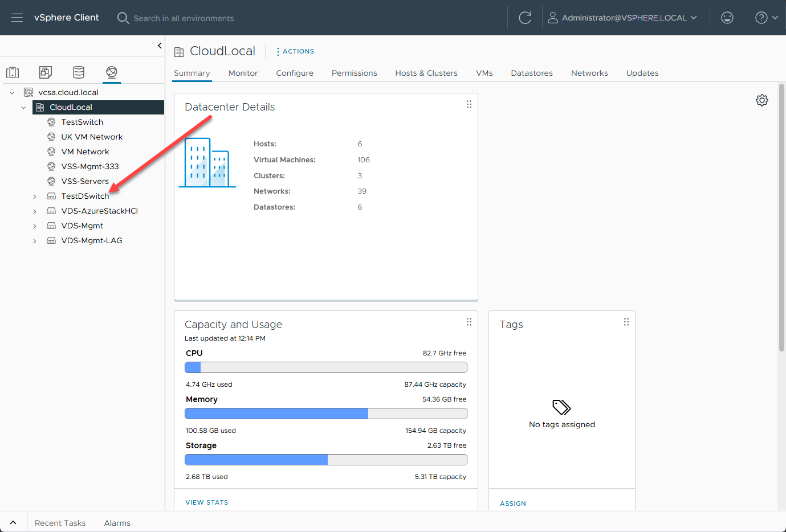
Task: Select Networking inventory icon
Action: pos(112,72)
